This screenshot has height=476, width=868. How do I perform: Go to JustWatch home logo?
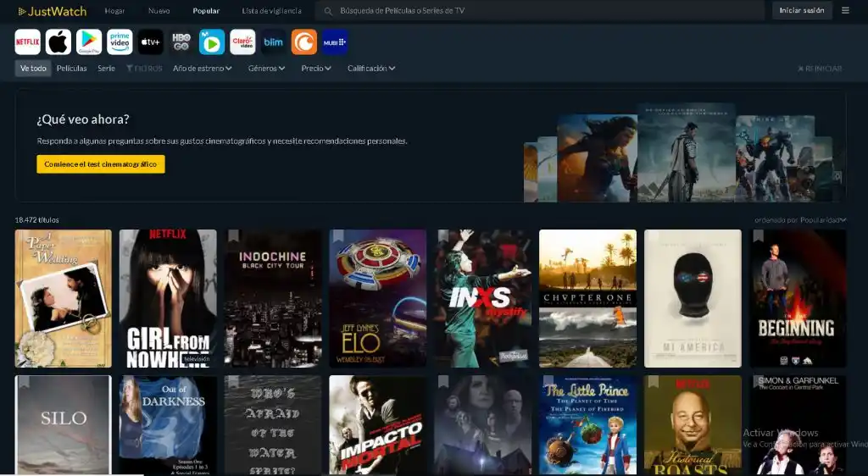52,11
